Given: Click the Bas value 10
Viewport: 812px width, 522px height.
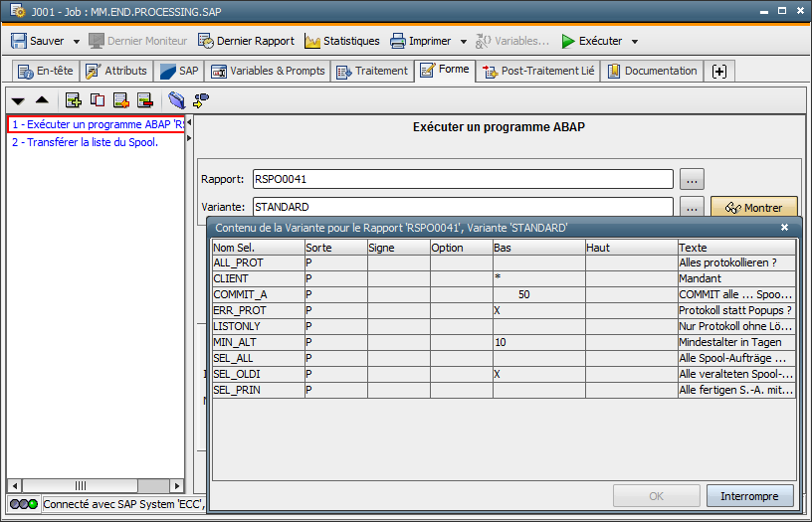Looking at the screenshot, I should (x=501, y=342).
